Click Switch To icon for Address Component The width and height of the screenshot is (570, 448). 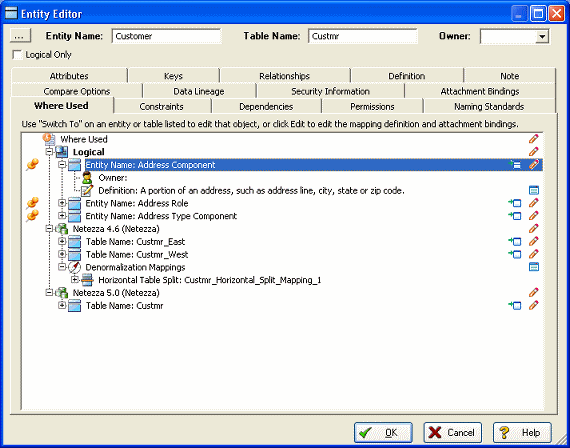point(515,165)
